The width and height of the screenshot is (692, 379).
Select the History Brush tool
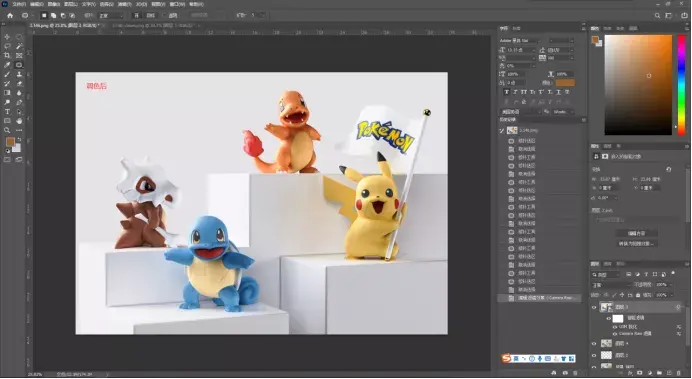pyautogui.click(x=7, y=84)
